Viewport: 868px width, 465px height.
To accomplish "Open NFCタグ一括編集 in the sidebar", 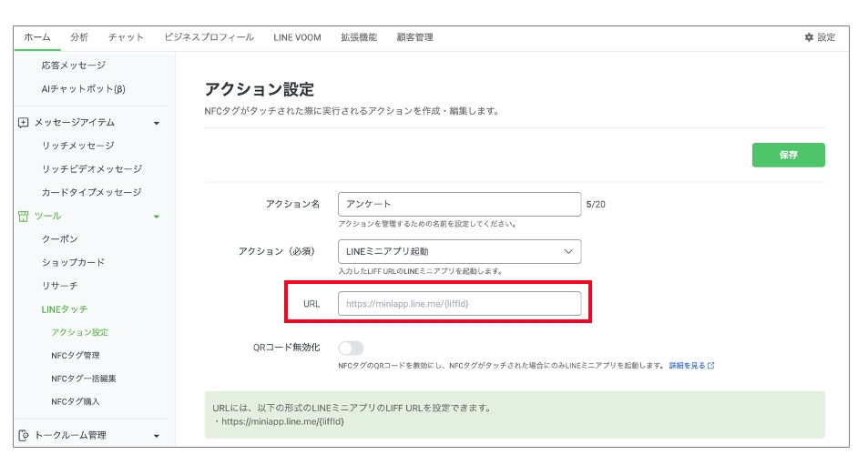I will [84, 379].
